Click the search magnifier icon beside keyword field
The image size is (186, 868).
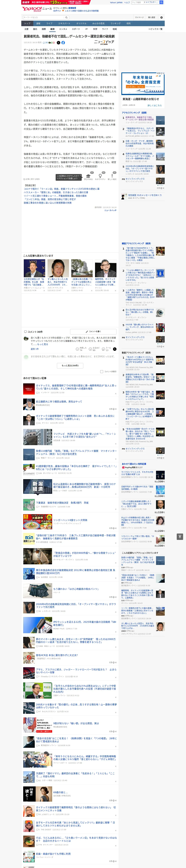coord(66,18)
